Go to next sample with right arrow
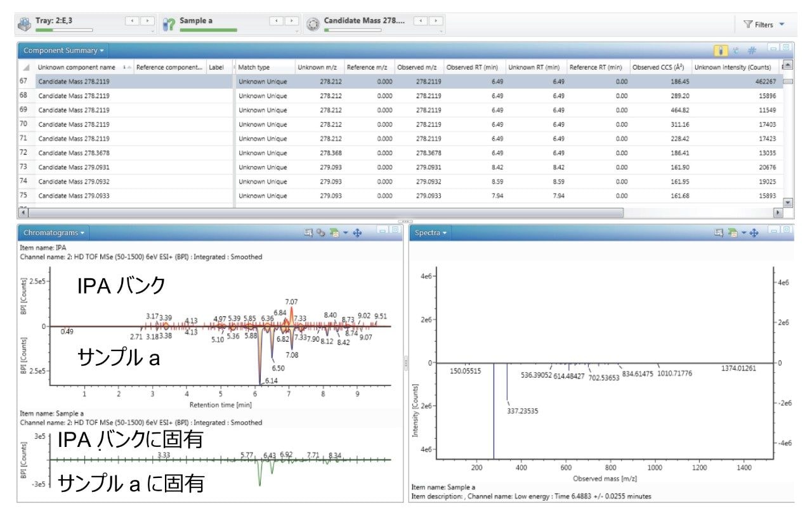 click(x=291, y=21)
